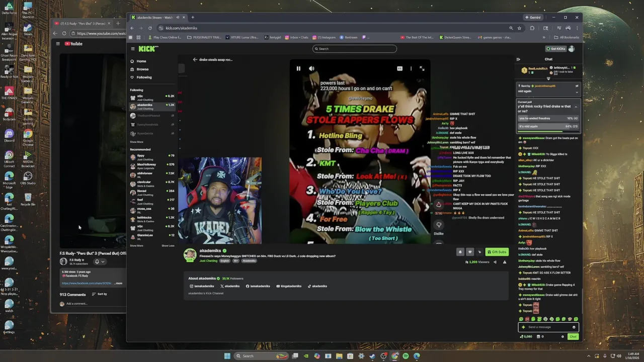Open MaxHolloway recommended channel
The width and height of the screenshot is (644, 362).
tap(152, 166)
